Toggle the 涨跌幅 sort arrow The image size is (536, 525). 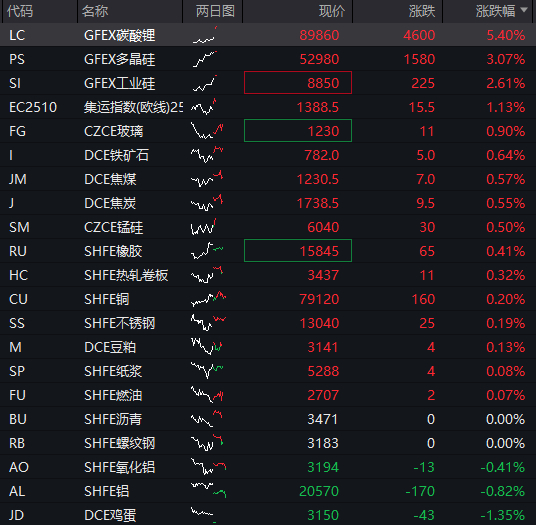524,10
